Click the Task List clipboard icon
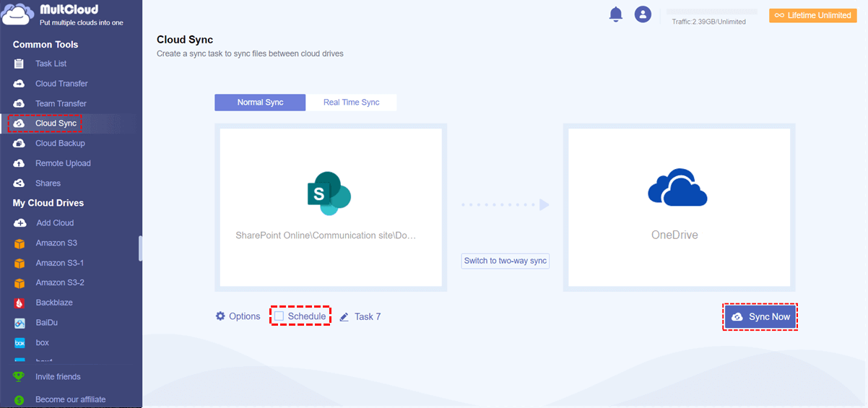Screen dimensions: 868x408 pyautogui.click(x=19, y=64)
